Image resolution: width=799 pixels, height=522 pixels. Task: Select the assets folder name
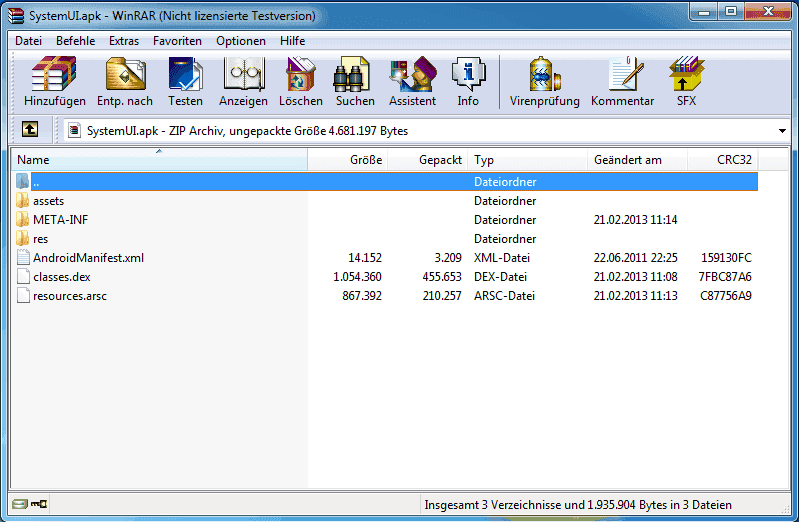click(48, 201)
